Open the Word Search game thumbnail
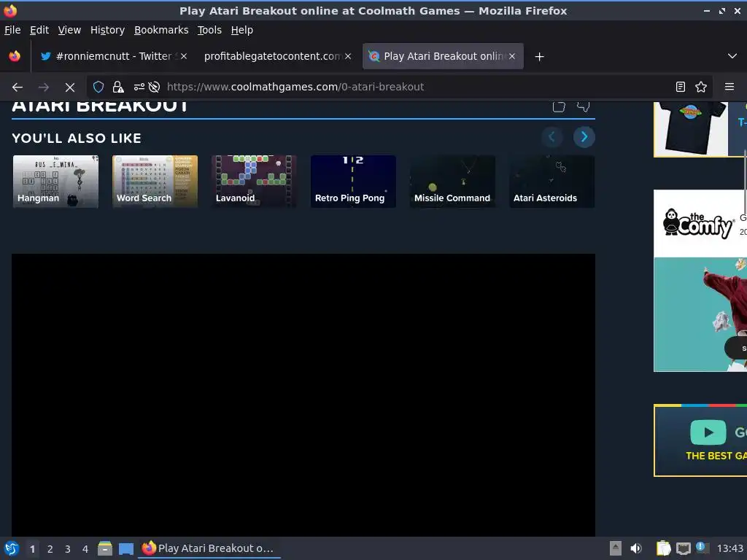747x560 pixels. [x=155, y=182]
